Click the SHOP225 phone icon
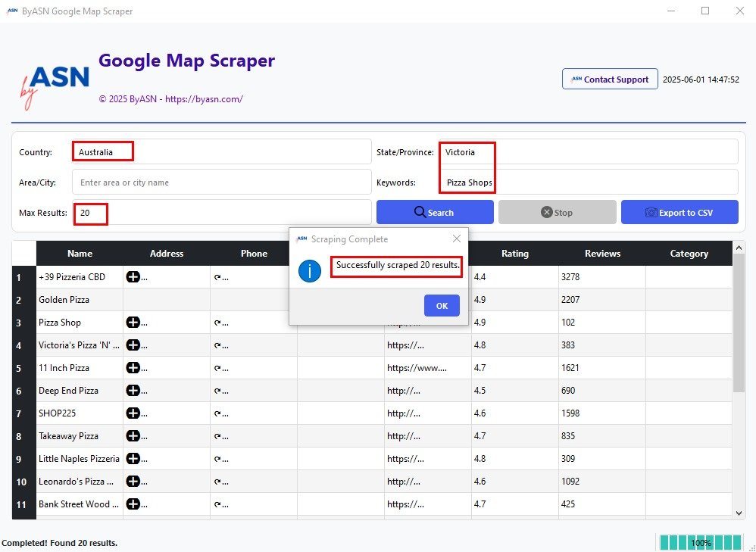 pos(218,413)
